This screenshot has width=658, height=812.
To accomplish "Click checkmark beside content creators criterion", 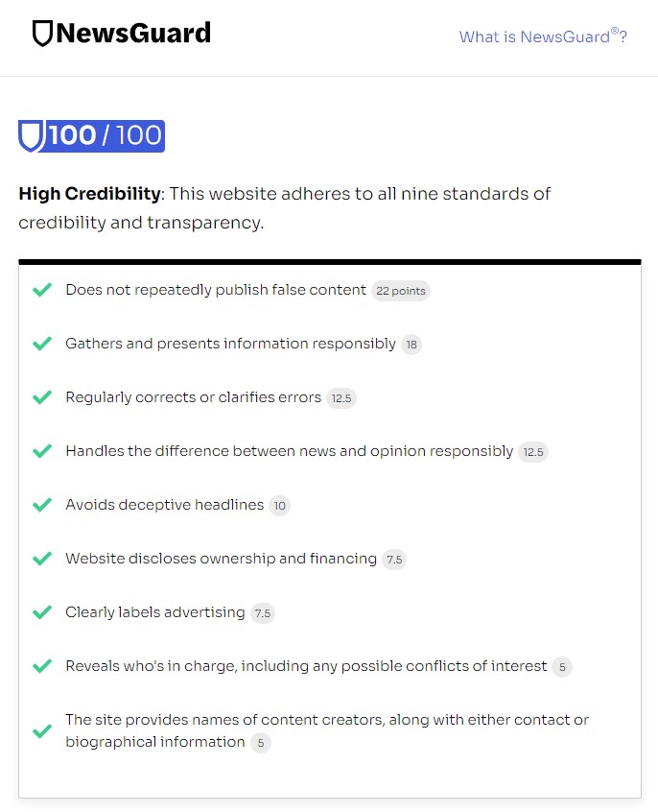I will coord(42,730).
